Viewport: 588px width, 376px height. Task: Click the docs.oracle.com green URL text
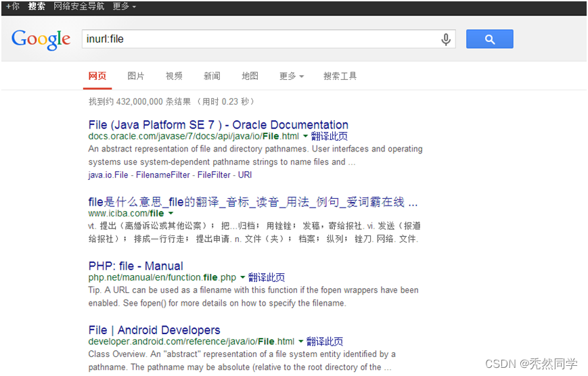click(x=194, y=136)
